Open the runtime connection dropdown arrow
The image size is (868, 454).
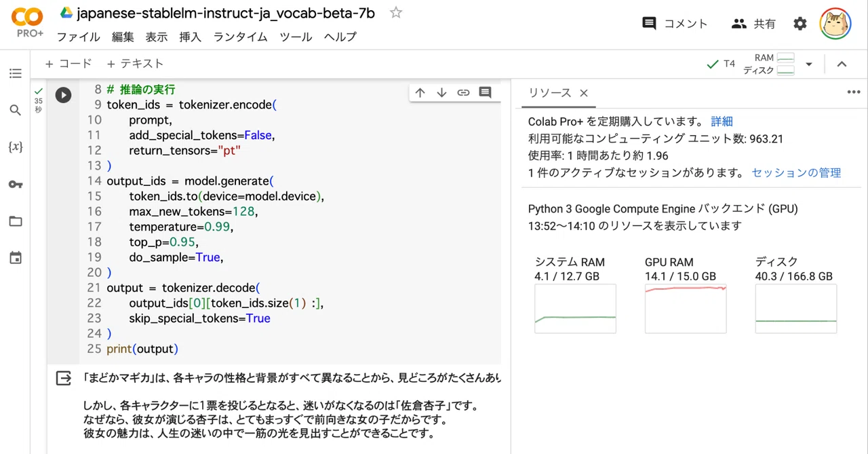point(808,64)
